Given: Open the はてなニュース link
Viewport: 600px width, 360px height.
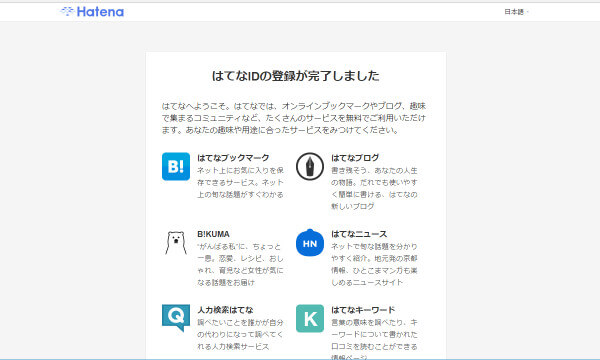Looking at the screenshot, I should (359, 234).
